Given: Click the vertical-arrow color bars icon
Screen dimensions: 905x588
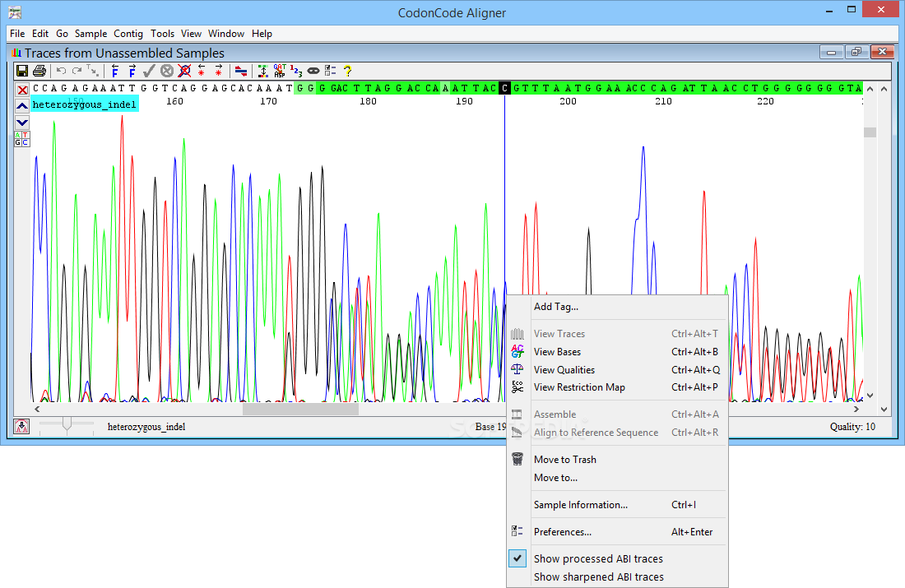Looking at the screenshot, I should [263, 71].
